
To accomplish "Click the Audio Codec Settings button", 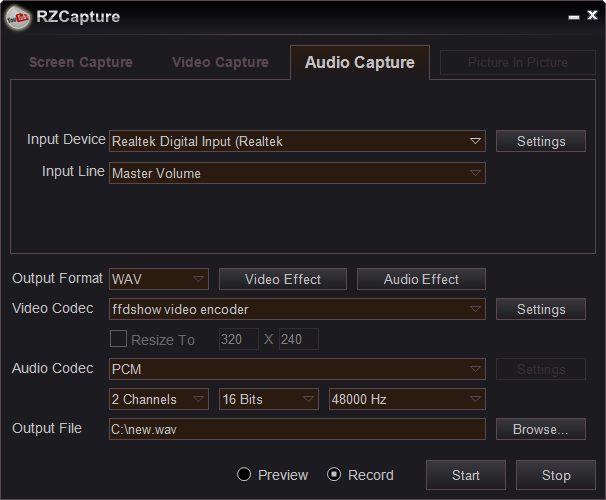I will (541, 369).
